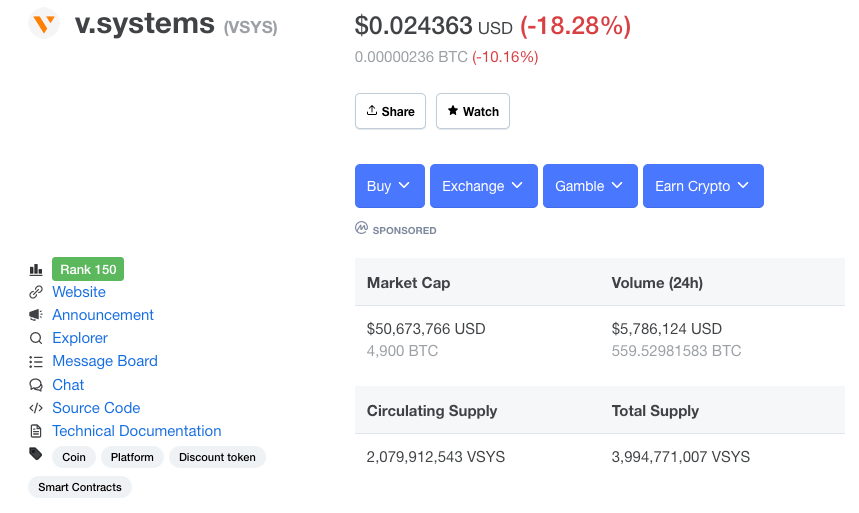Open the Message Board link
Image resolution: width=859 pixels, height=513 pixels.
(105, 361)
